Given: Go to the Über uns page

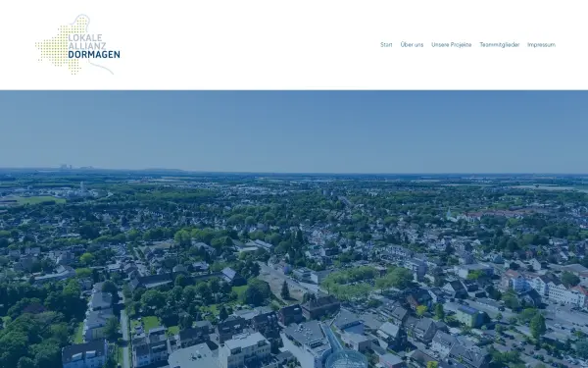Looking at the screenshot, I should (x=412, y=45).
